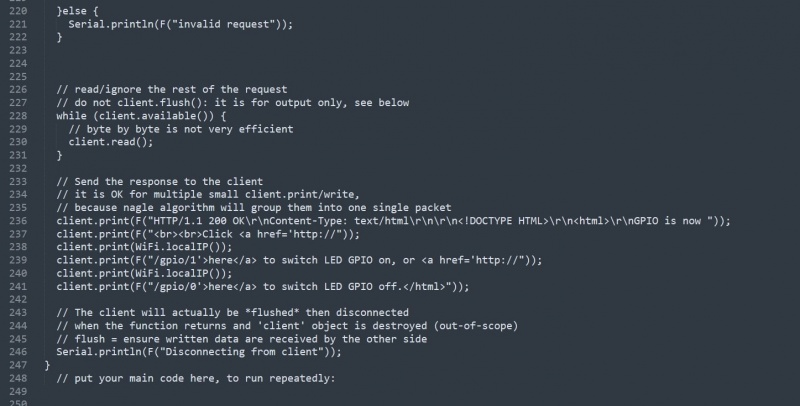Click the while (client.available()) line
Screen dimensions: 800x406
(x=141, y=116)
